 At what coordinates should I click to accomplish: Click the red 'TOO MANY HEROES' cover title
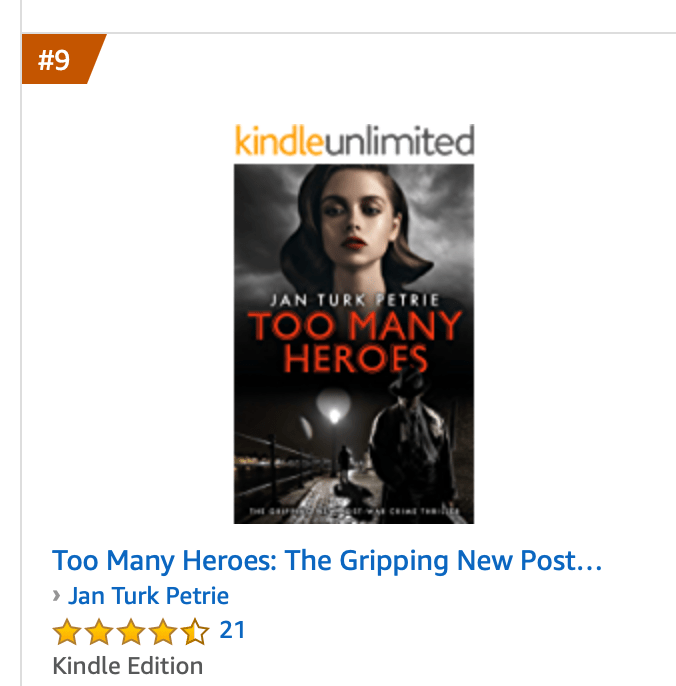(x=354, y=342)
